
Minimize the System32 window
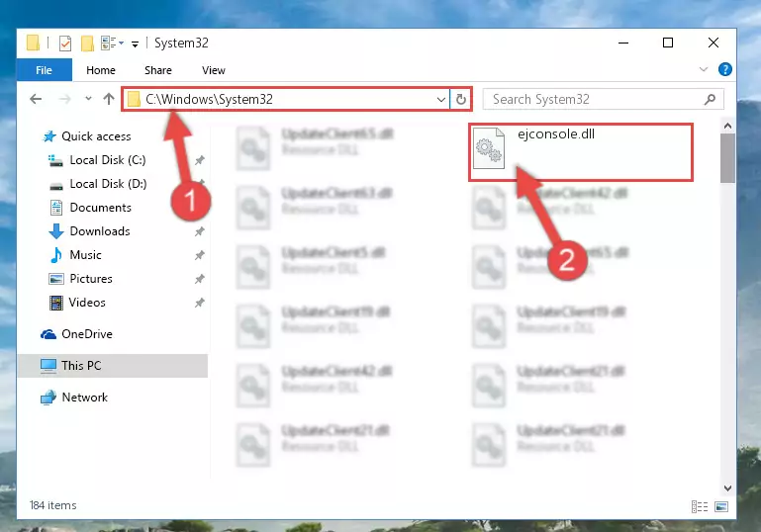pyautogui.click(x=623, y=44)
